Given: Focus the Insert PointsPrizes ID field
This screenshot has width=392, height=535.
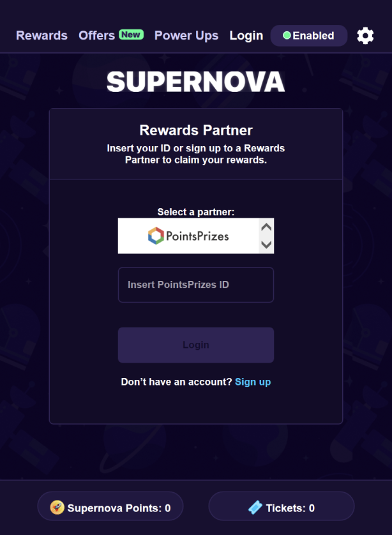Looking at the screenshot, I should pyautogui.click(x=195, y=285).
